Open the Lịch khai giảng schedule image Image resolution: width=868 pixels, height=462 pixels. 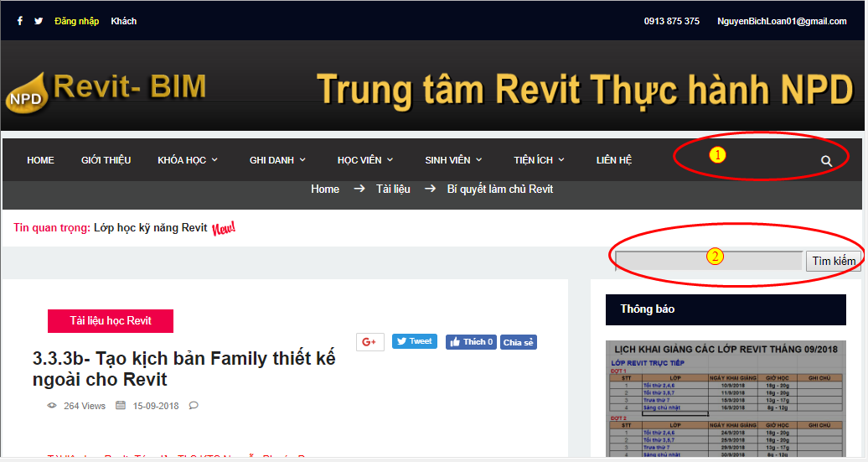coord(726,398)
